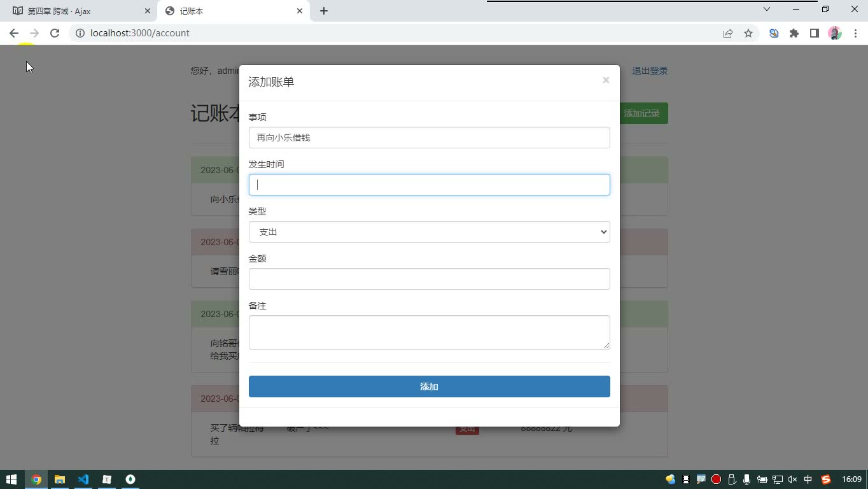Click the 备注 label
Viewport: 868px width, 489px height.
click(257, 306)
